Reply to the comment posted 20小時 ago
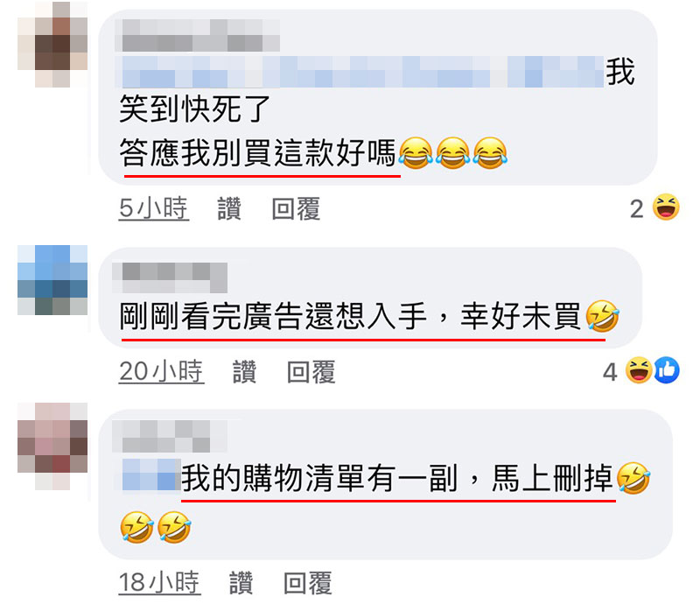The width and height of the screenshot is (700, 611). click(x=311, y=372)
